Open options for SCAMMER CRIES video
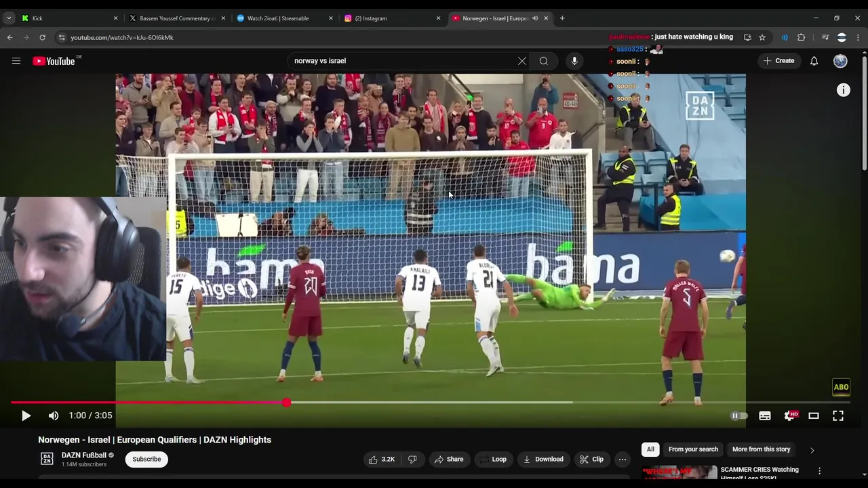868x488 pixels. pyautogui.click(x=819, y=471)
